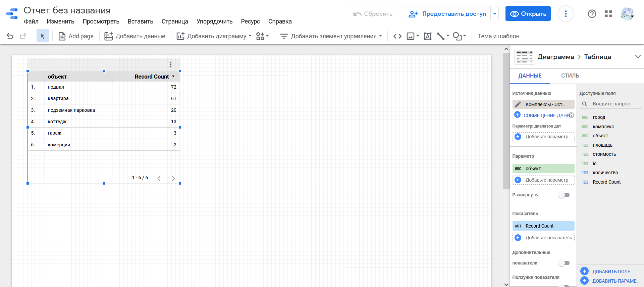Screen dimensions: 644x287
Task: Click Предоставить доступ share button
Action: [447, 14]
